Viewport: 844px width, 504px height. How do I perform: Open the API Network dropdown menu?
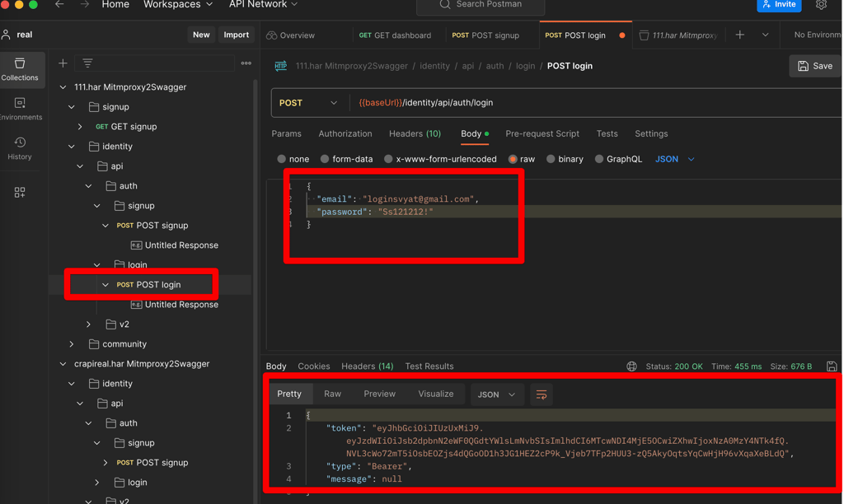click(263, 4)
